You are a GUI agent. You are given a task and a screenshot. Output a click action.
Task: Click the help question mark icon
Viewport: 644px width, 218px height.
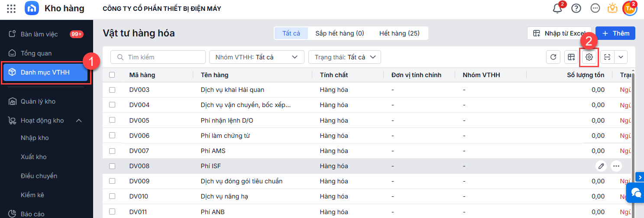click(576, 9)
